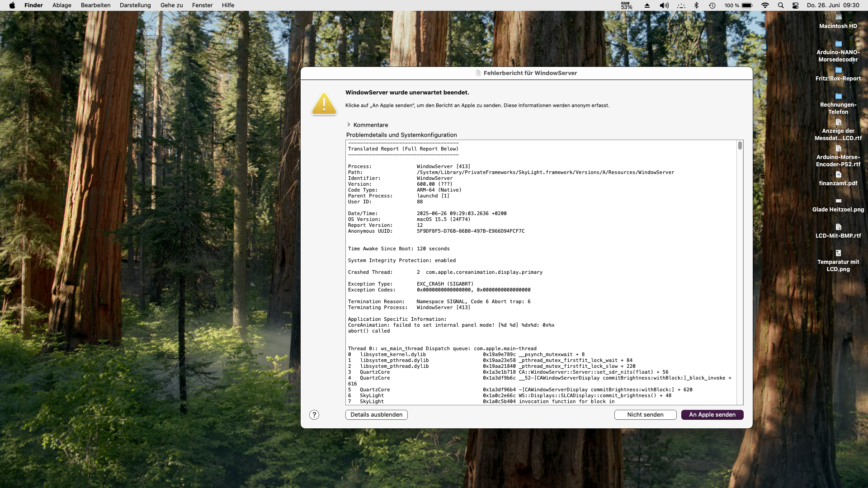Click the help question mark button
Screen dimensions: 868x488
tap(314, 415)
